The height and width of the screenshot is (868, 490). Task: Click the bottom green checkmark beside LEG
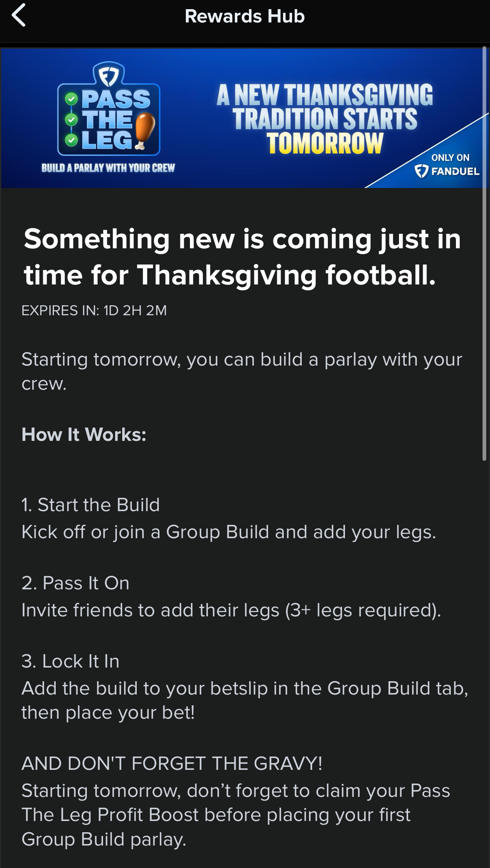[x=71, y=140]
